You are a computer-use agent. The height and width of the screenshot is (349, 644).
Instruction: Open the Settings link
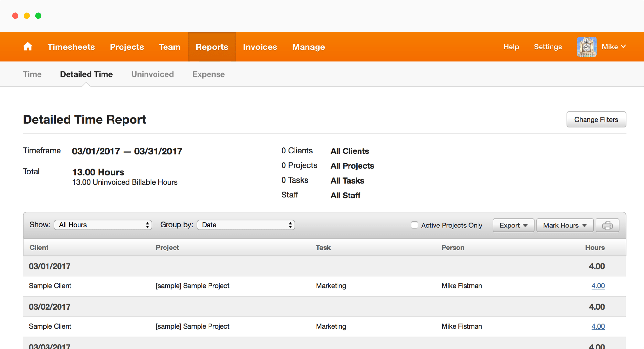(548, 47)
